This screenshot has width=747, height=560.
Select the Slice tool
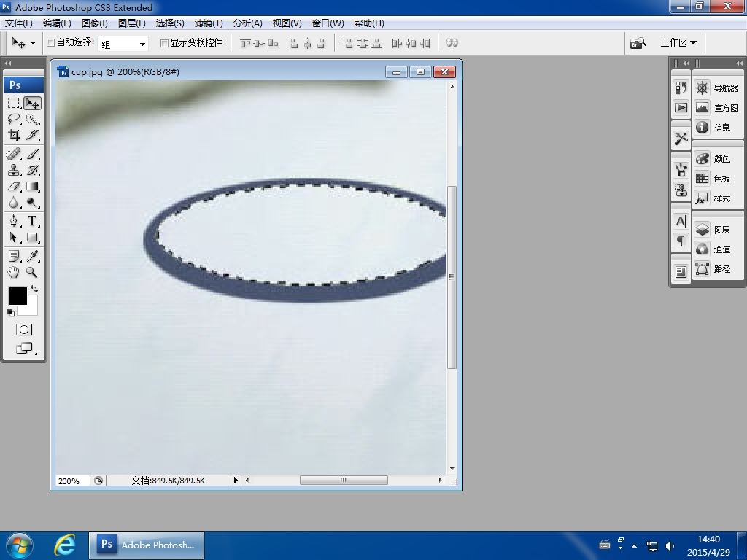(x=32, y=135)
